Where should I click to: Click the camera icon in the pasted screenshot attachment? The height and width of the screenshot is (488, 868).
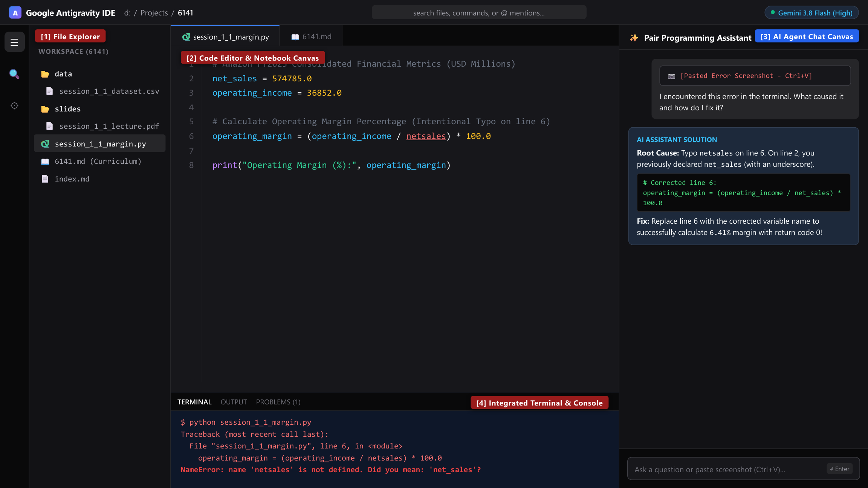click(x=671, y=76)
